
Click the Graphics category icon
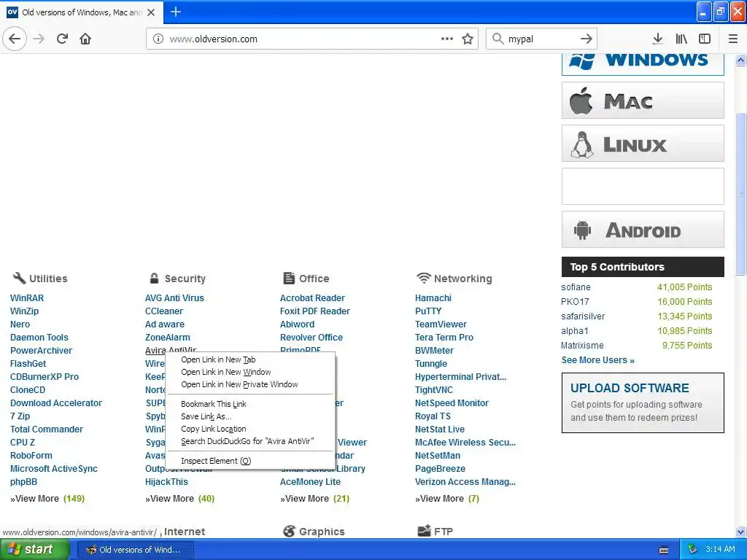[x=289, y=531]
